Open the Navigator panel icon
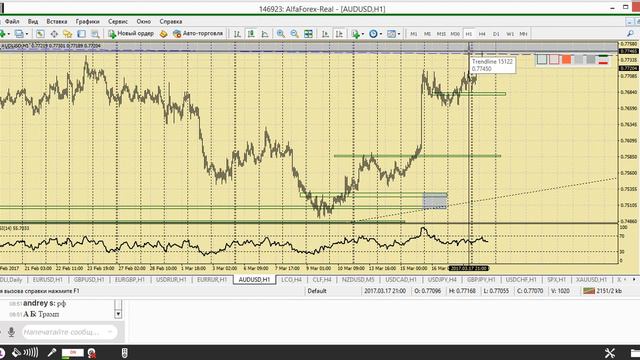 click(68, 34)
